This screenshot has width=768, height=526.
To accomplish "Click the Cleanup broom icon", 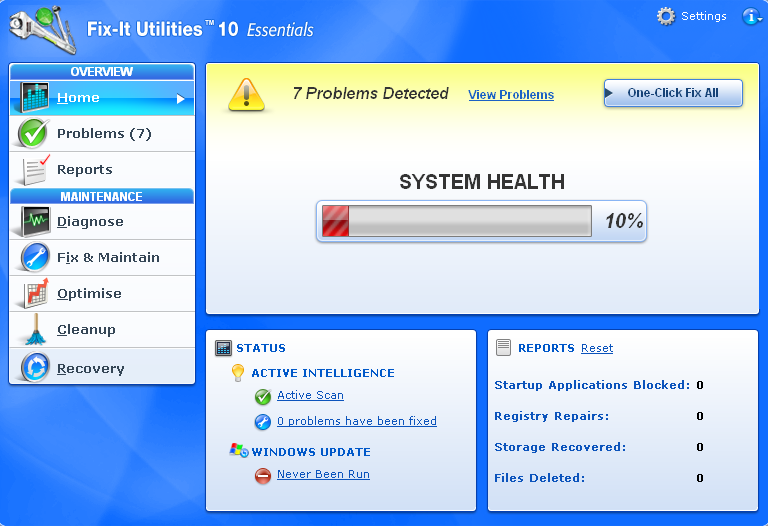I will coord(36,329).
